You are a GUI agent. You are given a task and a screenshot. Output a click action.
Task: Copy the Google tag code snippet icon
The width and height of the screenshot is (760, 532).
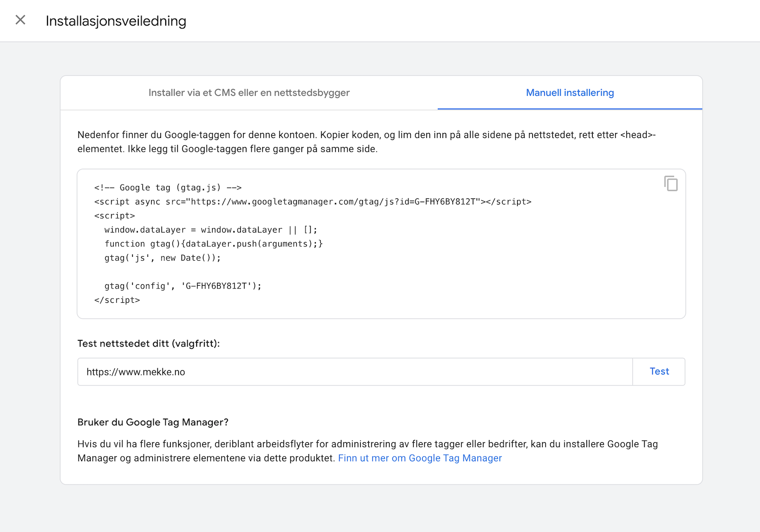click(671, 183)
